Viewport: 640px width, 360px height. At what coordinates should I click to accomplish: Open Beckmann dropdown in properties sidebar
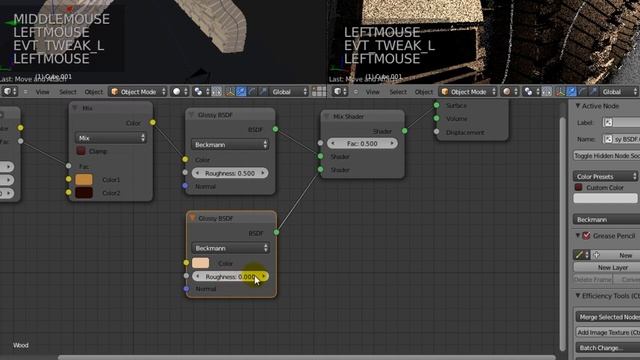coord(606,220)
